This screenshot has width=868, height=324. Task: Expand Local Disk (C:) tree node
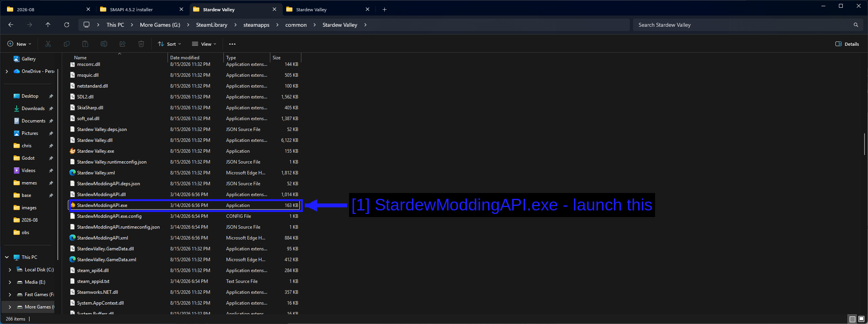(10, 270)
